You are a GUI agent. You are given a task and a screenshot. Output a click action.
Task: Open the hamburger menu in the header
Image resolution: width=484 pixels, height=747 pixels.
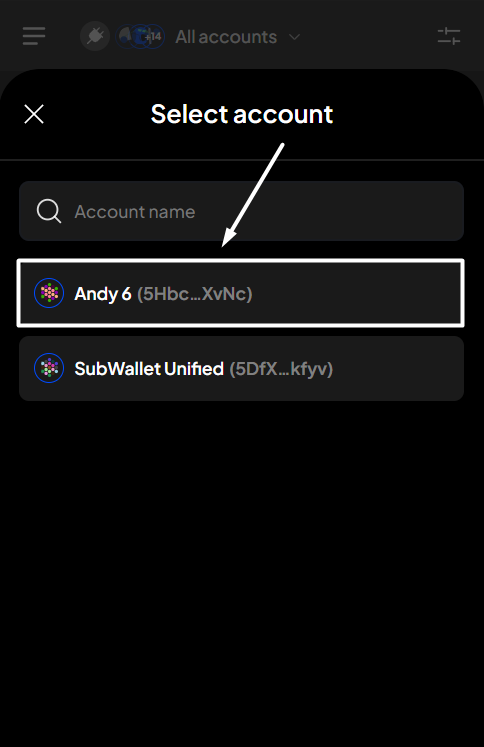click(34, 36)
